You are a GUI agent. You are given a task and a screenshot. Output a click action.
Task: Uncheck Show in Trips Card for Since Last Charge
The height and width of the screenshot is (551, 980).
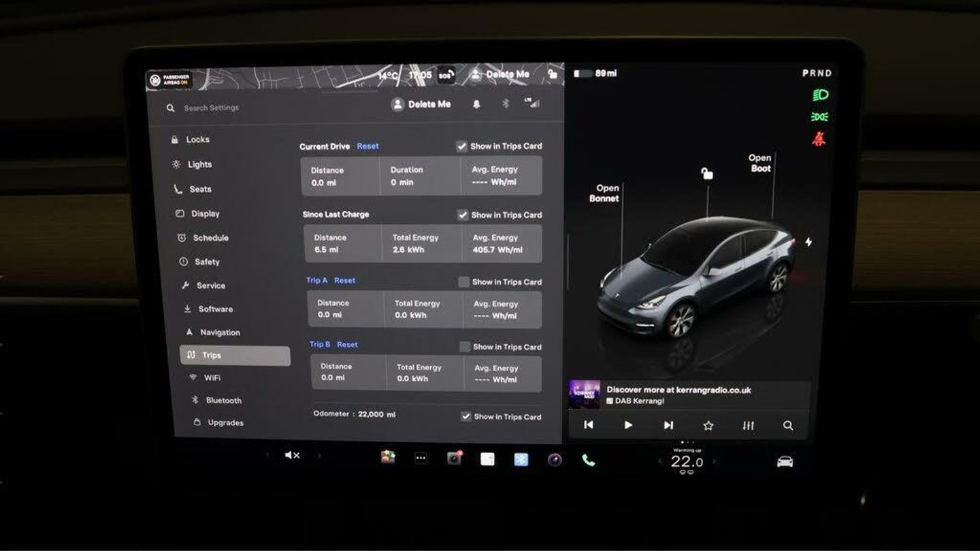(x=463, y=215)
